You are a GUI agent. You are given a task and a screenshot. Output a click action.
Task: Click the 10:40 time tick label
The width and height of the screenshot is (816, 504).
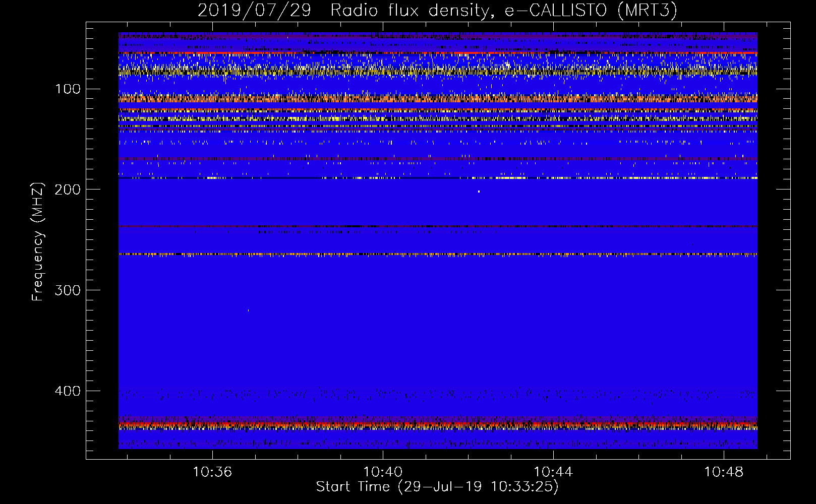383,472
